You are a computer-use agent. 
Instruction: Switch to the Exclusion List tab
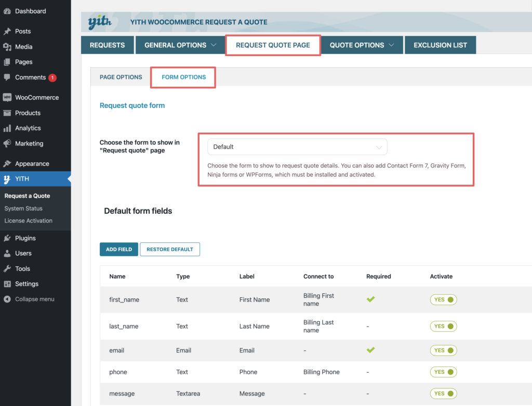tap(440, 45)
